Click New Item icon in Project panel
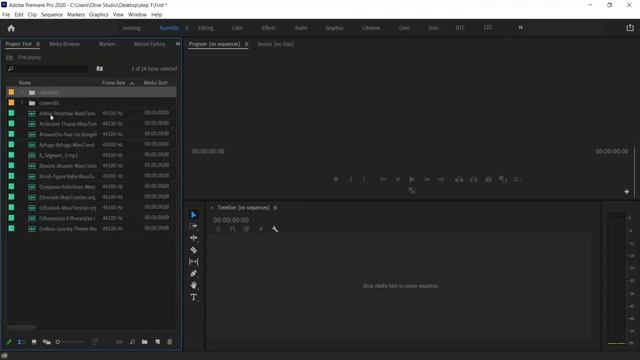Viewport: 640px width, 360px height. click(157, 342)
